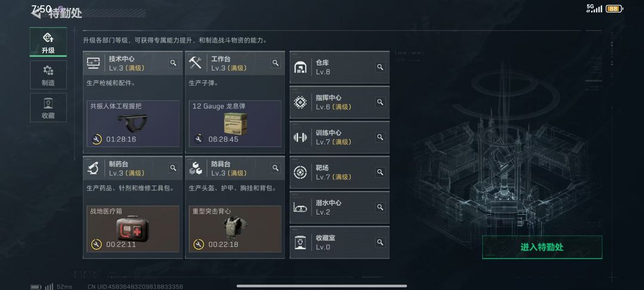
Task: Click the 制药台 magnifier icon
Action: click(174, 168)
